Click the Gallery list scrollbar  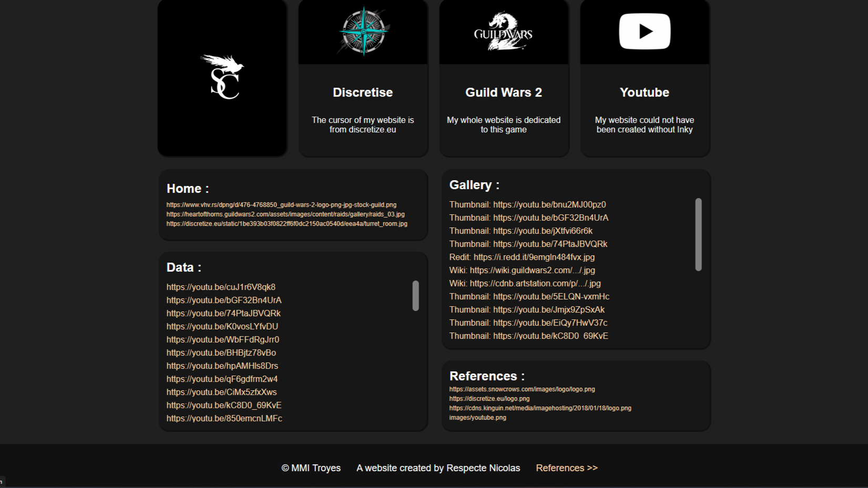pos(698,234)
